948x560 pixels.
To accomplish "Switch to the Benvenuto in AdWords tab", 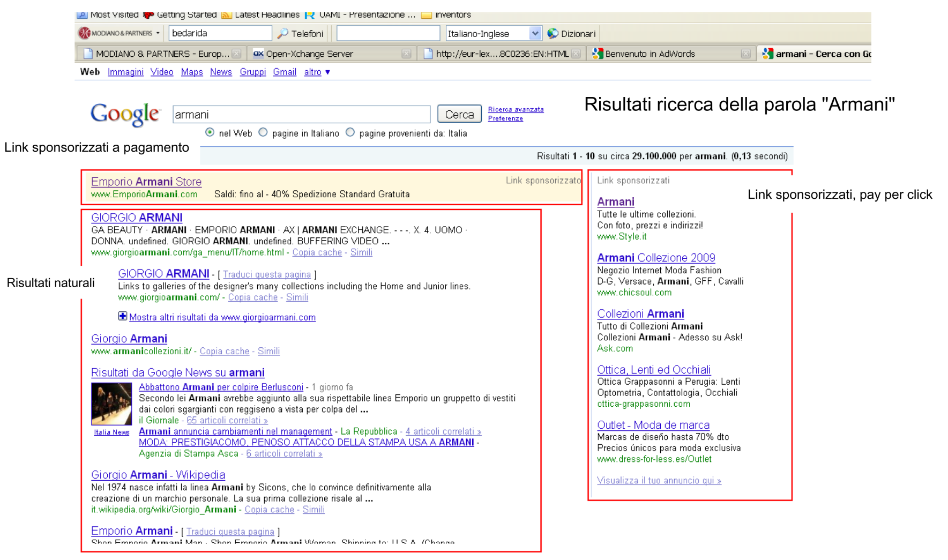I will pos(670,54).
